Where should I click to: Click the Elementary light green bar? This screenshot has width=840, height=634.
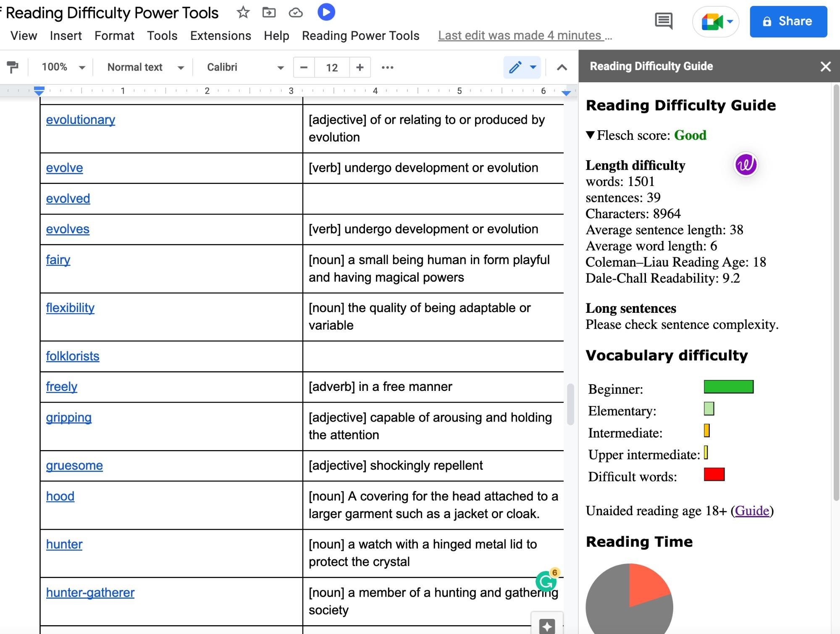(x=709, y=409)
